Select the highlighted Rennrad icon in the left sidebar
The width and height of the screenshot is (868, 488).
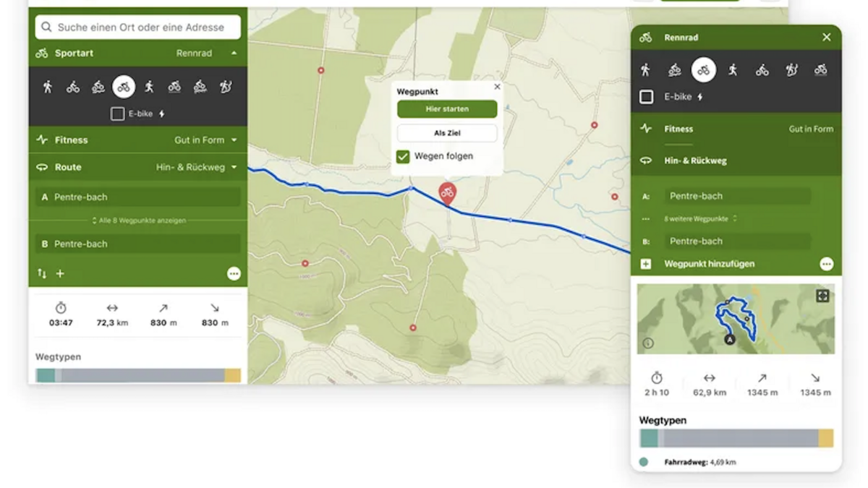pyautogui.click(x=124, y=87)
